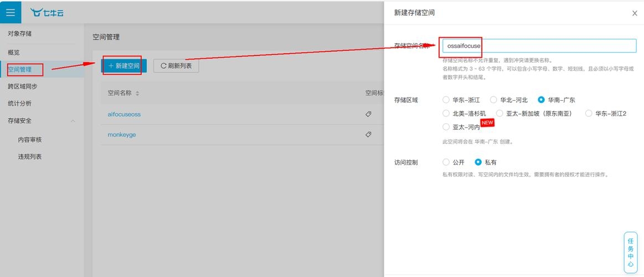
Task: Click the 对象存储 sidebar heading
Action: click(19, 34)
